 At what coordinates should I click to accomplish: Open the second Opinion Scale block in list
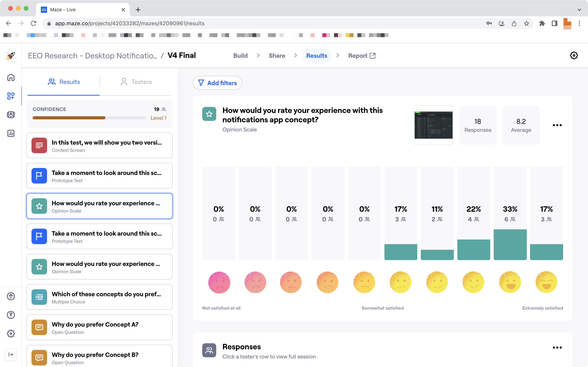[100, 267]
